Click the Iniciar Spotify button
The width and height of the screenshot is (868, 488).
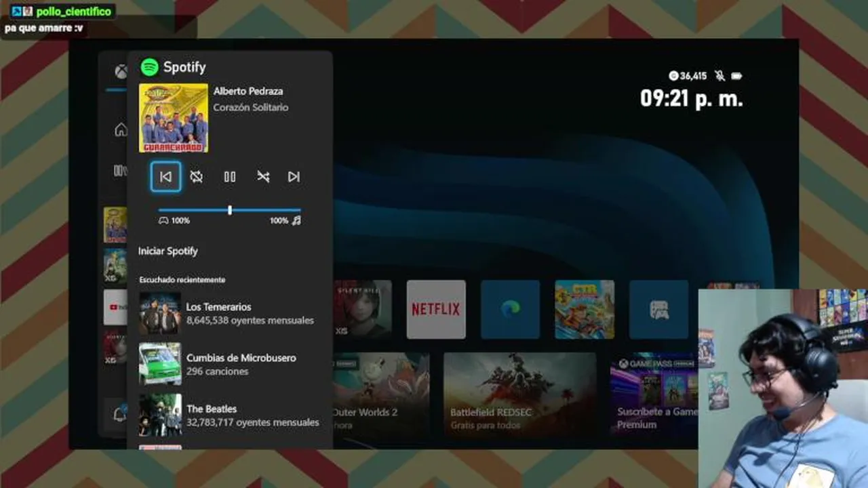pyautogui.click(x=168, y=251)
